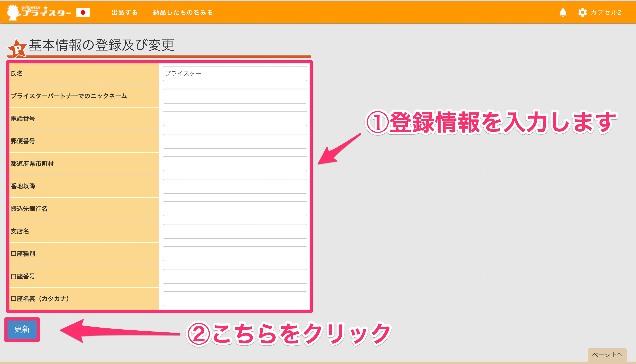Click the 基本情報の登録及び変更 heading
The height and width of the screenshot is (364, 636).
tap(101, 45)
